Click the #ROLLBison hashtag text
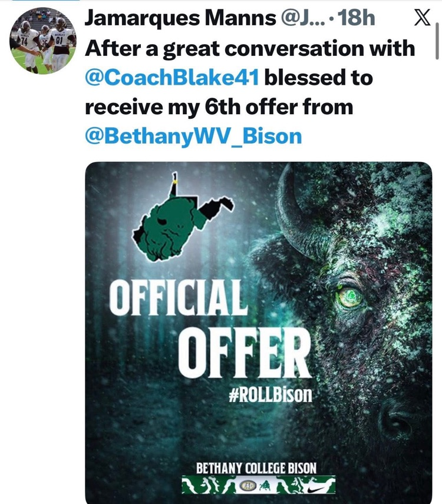The height and width of the screenshot is (504, 442). (x=269, y=393)
